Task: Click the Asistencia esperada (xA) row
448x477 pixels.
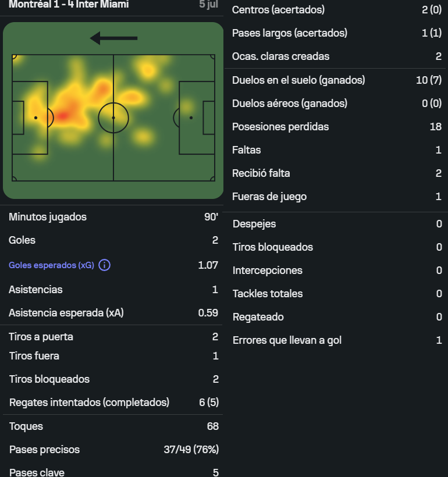Action: (x=113, y=313)
